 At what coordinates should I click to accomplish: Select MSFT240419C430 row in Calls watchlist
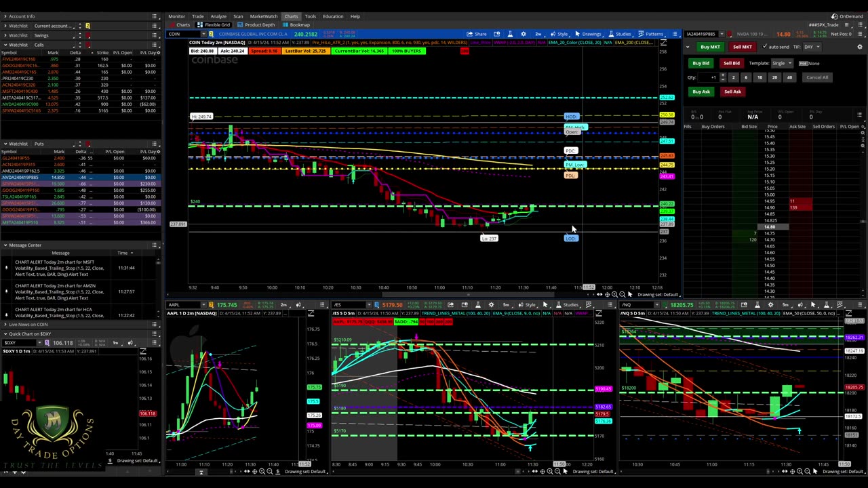point(80,91)
